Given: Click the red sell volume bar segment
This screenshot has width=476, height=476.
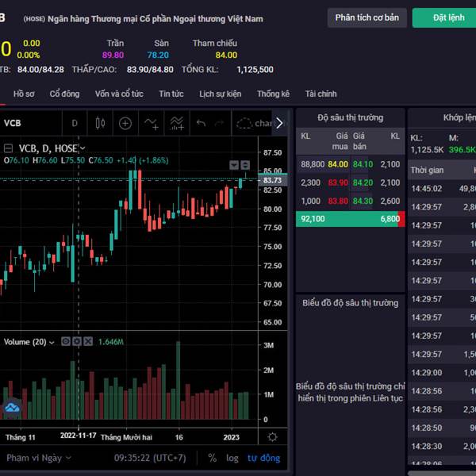Looking at the screenshot, I should click(401, 219).
